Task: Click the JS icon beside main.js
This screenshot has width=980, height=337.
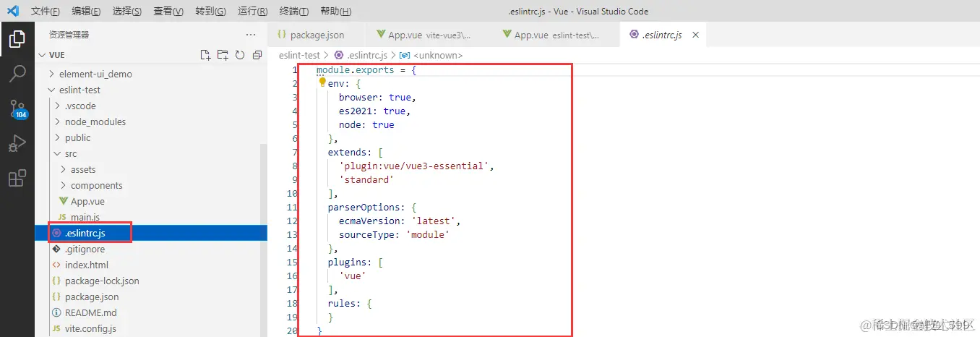Action: [x=62, y=218]
